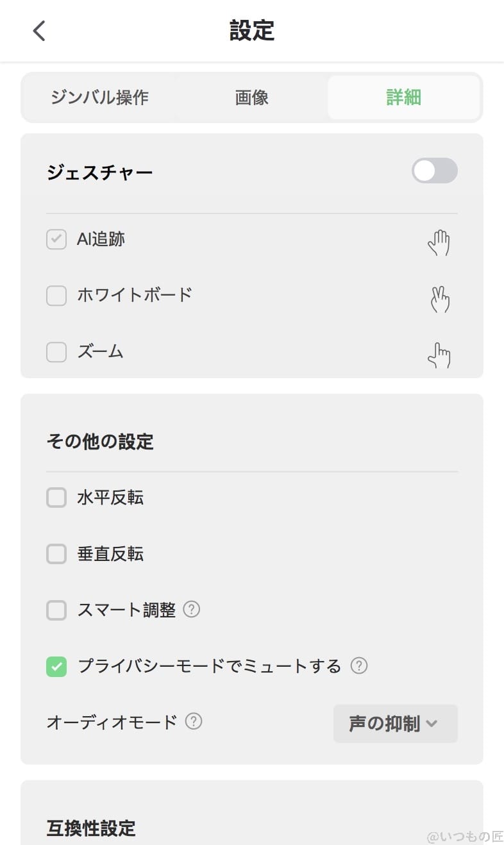Uncheck the AI追跡 checkbox

pos(56,240)
